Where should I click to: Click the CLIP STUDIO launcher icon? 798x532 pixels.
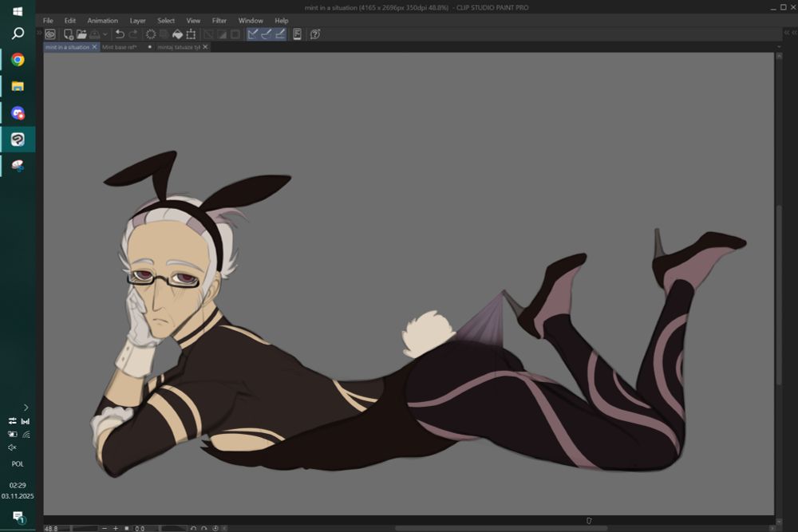tap(49, 34)
